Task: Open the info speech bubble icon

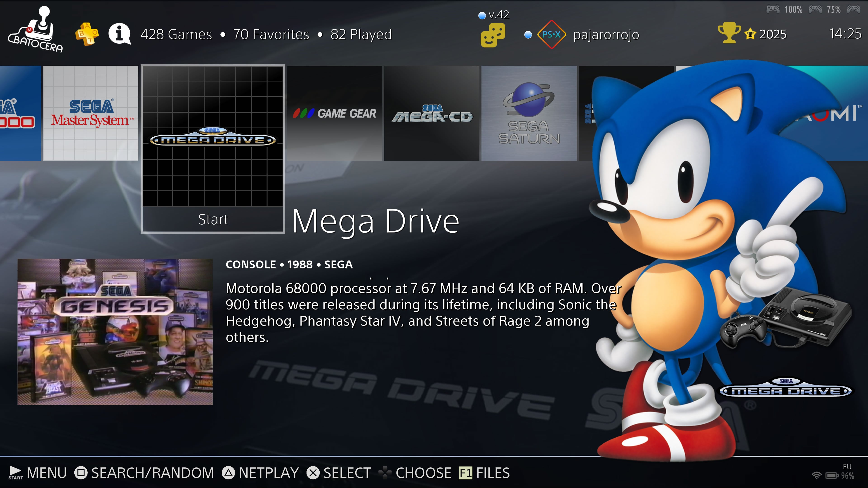Action: (119, 34)
